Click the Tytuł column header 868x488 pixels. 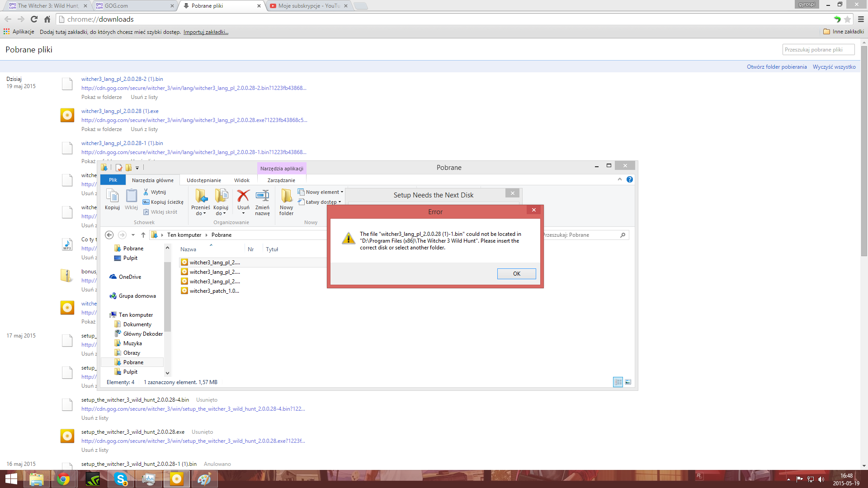pos(272,249)
